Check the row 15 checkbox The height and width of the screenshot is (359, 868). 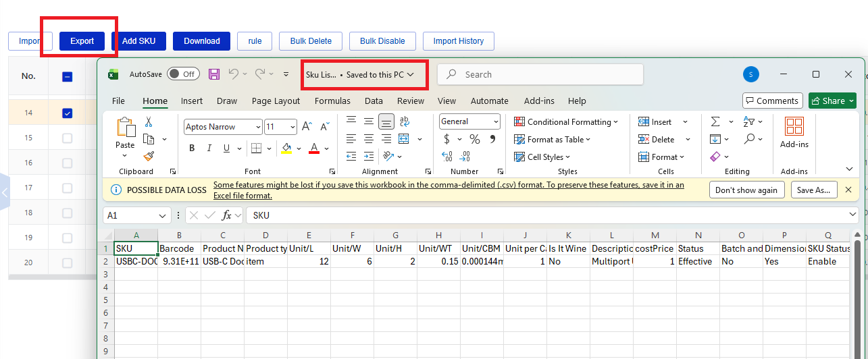(67, 138)
